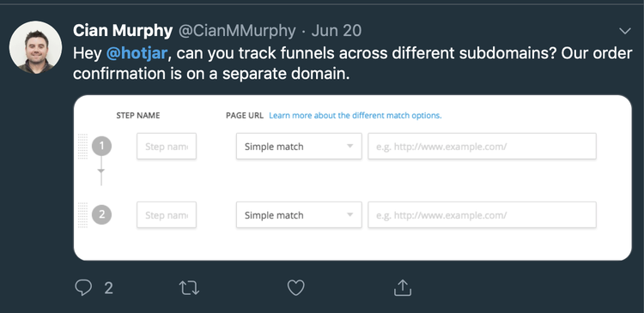Viewport: 644px width, 313px height.
Task: Grab the dotted drag handle beside step 1
Action: (x=82, y=146)
